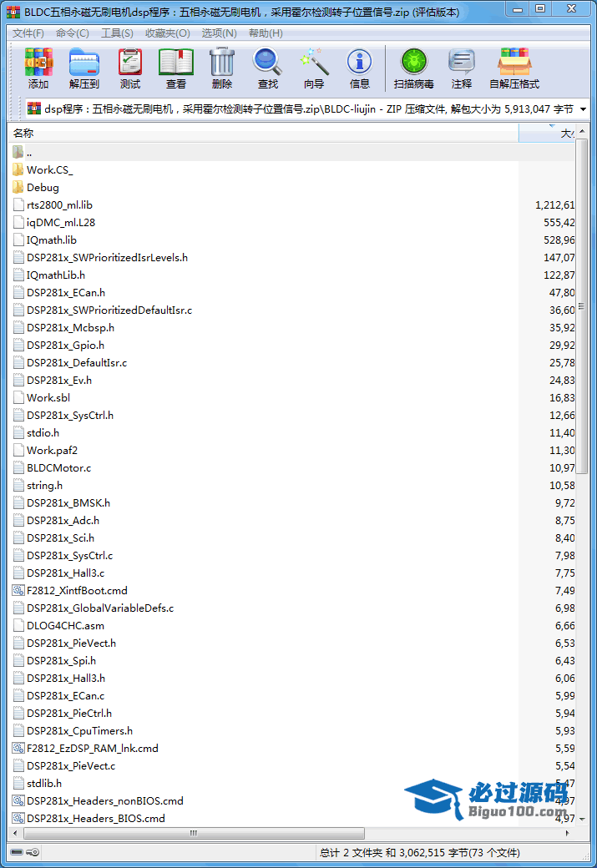Screen dimensions: 597x868
Task: Select DSP281x_SWPrioritizedIsrLevels.h
Action: (x=108, y=257)
